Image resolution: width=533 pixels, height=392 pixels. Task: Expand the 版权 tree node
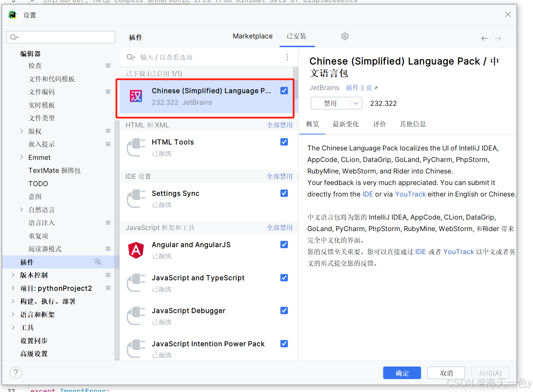point(22,131)
